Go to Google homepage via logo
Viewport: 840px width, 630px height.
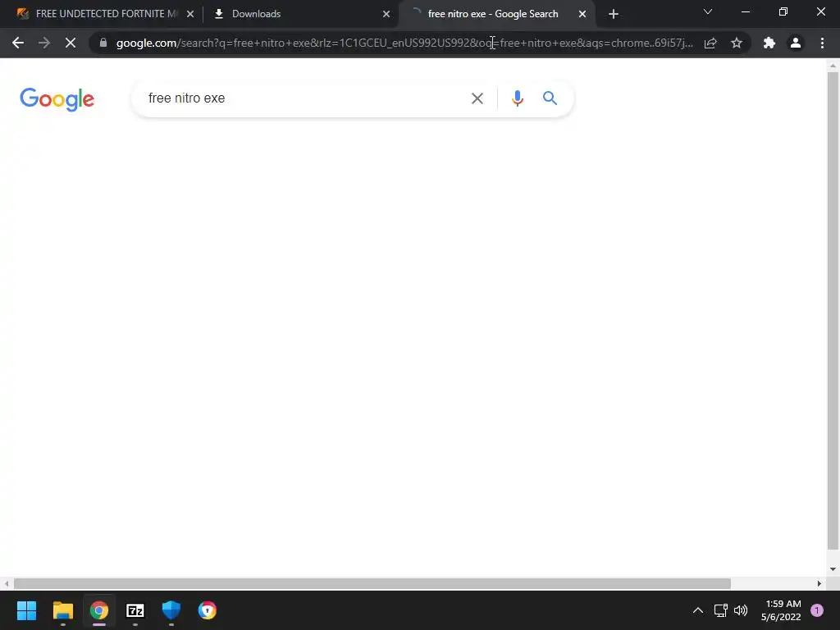57,99
